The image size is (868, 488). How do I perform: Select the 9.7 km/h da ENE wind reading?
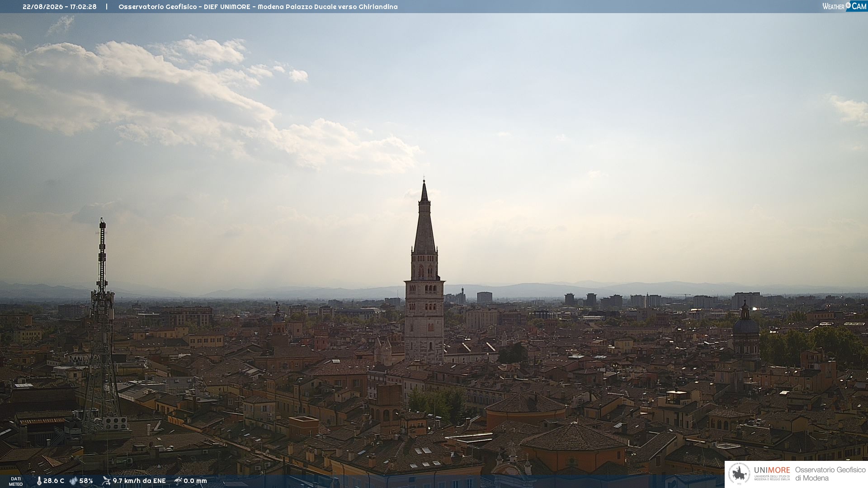click(139, 481)
